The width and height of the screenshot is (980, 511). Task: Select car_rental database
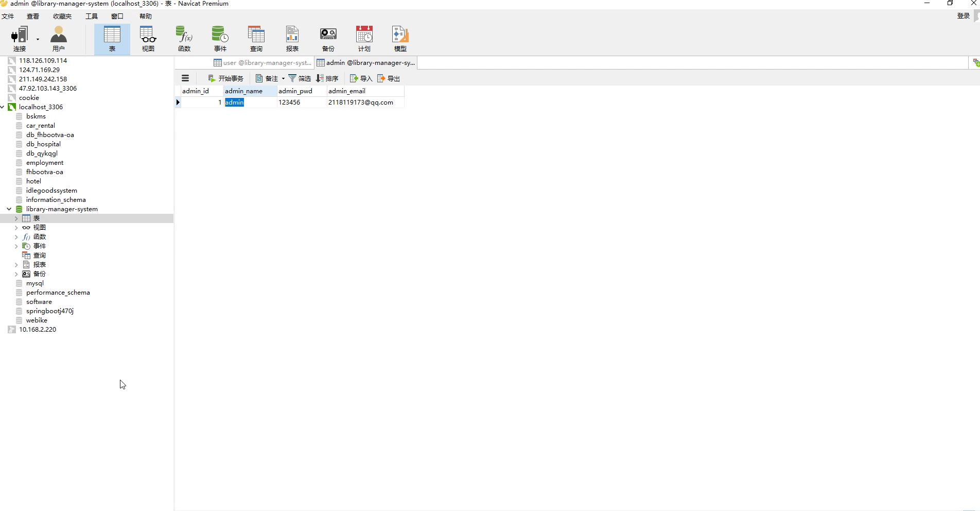point(40,126)
